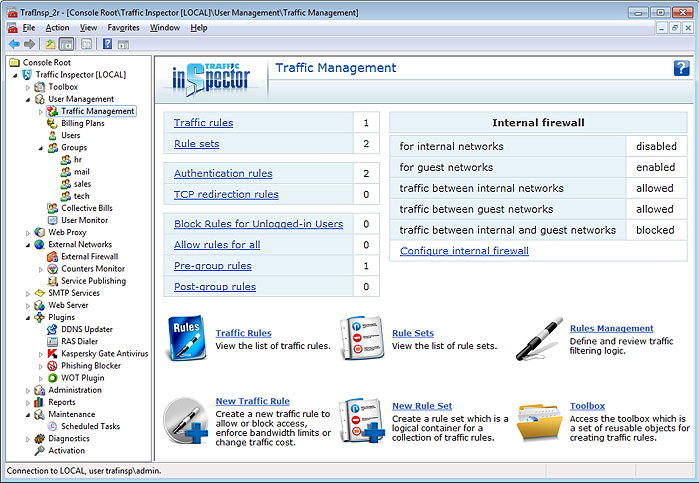This screenshot has height=483, width=699.
Task: Click the New Traffic Rule link
Action: coord(252,401)
